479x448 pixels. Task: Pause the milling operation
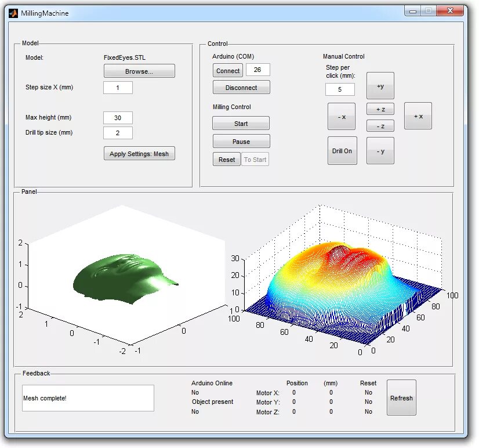(x=241, y=140)
